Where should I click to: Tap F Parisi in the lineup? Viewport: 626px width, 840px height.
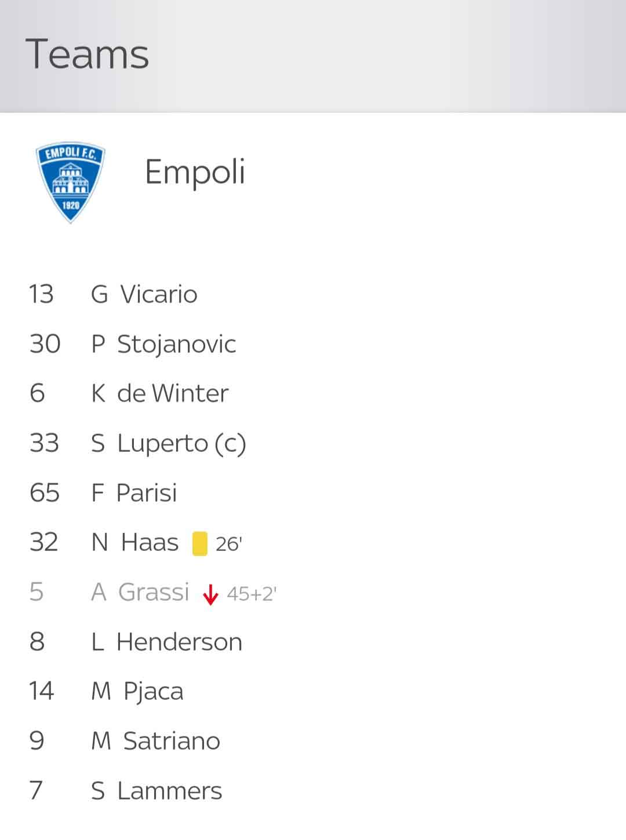point(134,493)
